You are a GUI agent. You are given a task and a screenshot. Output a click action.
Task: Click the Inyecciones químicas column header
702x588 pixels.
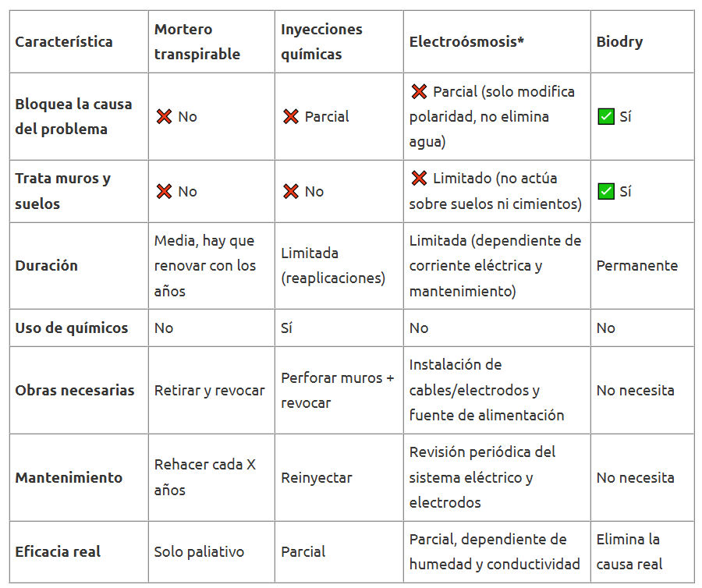[321, 42]
